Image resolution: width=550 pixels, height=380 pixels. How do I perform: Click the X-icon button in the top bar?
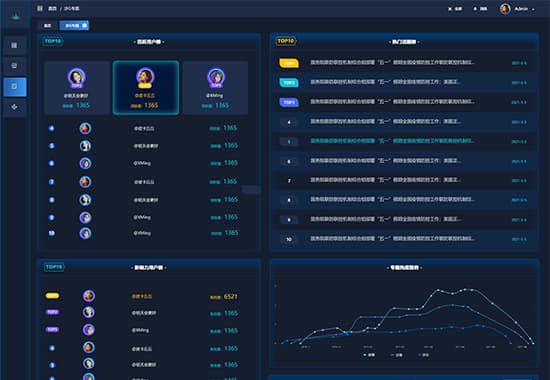point(455,8)
